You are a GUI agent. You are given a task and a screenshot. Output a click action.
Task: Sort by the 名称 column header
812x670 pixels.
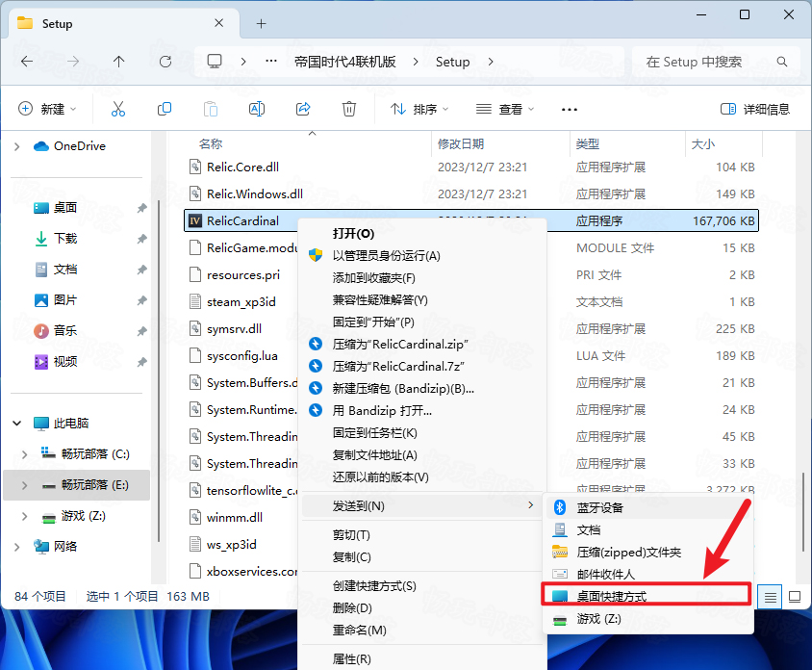[211, 144]
